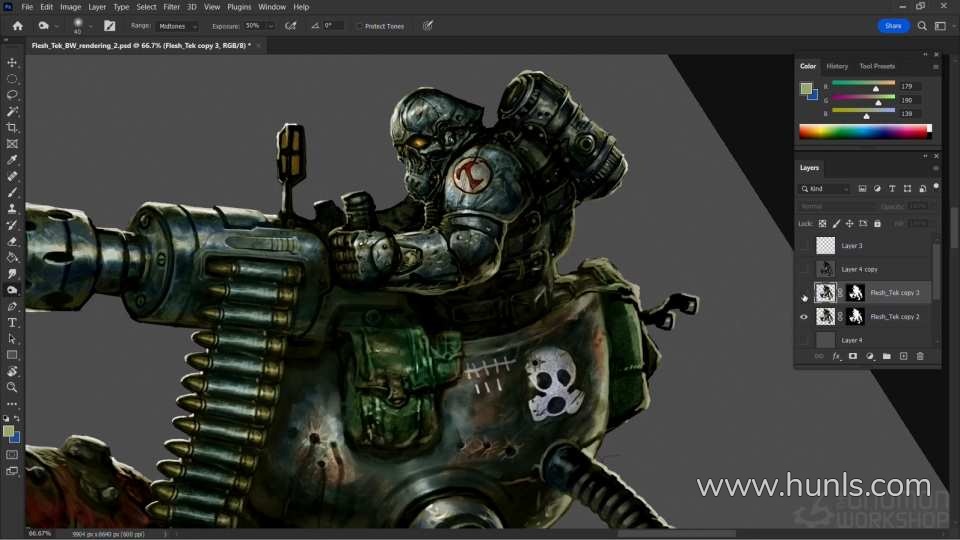Open the Range Midtones dropdown
This screenshot has height=540, width=960.
(178, 26)
